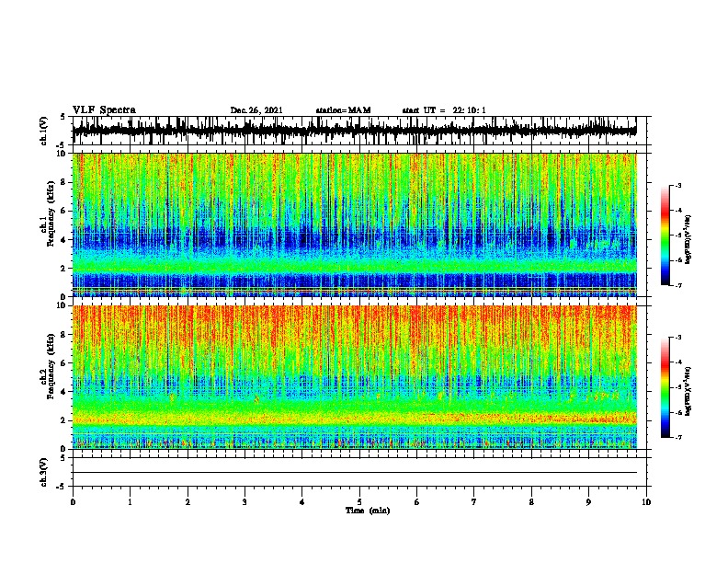The image size is (728, 563).
Task: Click the ch.1 spectrogram color scale bar
Action: pyautogui.click(x=665, y=236)
